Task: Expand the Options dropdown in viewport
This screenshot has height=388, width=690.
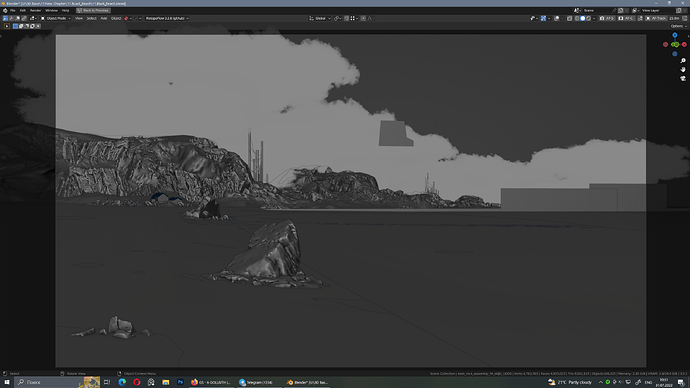Action: pos(678,26)
